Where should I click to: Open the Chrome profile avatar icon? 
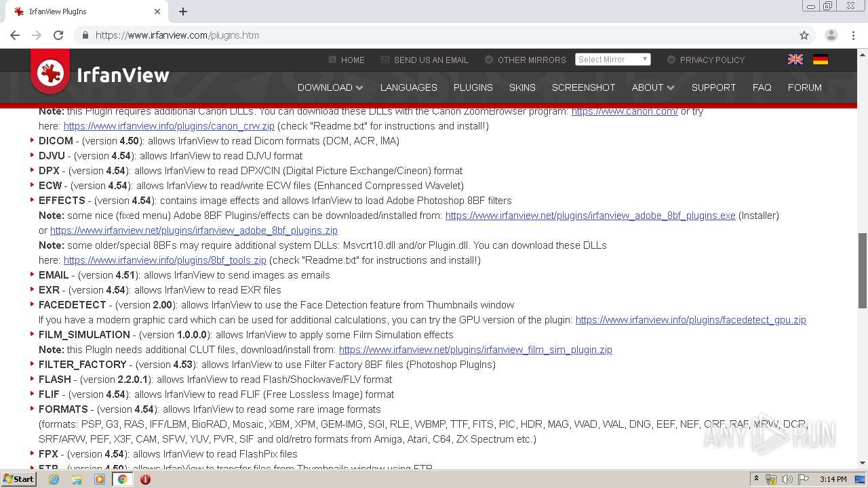pos(831,35)
